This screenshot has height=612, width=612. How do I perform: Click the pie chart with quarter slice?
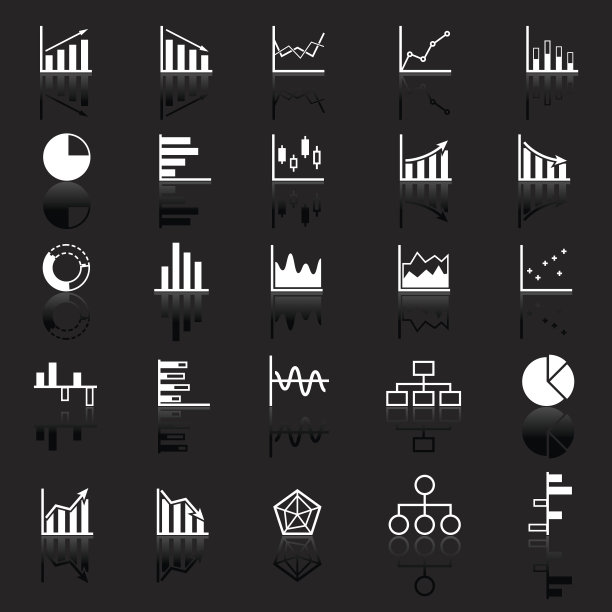click(x=67, y=157)
